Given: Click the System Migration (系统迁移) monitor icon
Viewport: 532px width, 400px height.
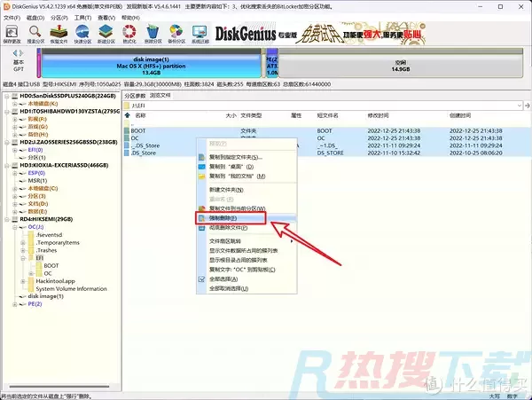Looking at the screenshot, I should pos(199,32).
